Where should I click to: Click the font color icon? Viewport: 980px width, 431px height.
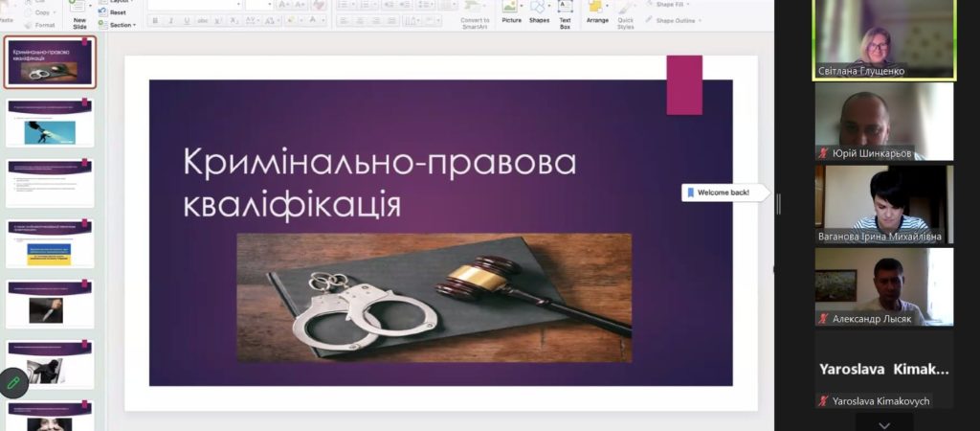coord(314,21)
